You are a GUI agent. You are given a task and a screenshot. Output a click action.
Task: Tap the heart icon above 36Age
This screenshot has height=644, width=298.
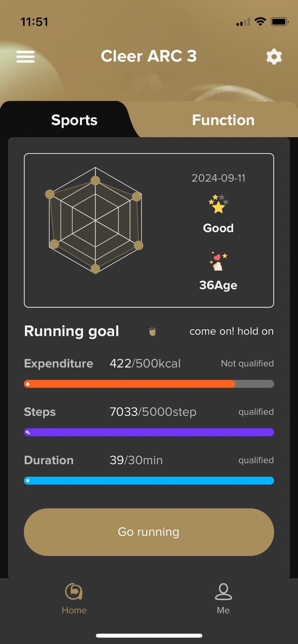(x=218, y=261)
